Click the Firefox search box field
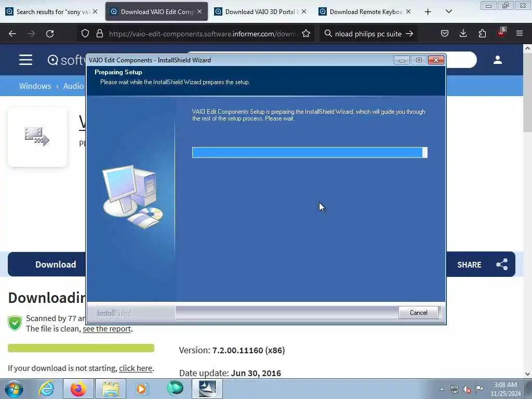The width and height of the screenshot is (532, 399). point(368,34)
